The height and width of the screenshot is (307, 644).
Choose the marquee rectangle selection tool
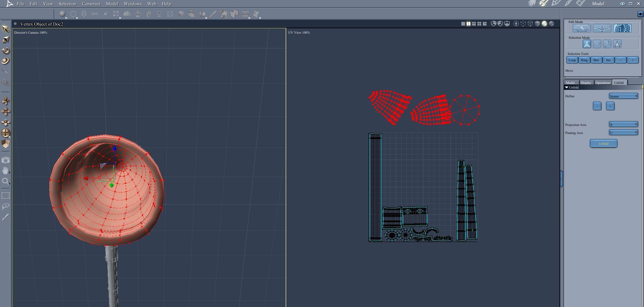tap(6, 196)
